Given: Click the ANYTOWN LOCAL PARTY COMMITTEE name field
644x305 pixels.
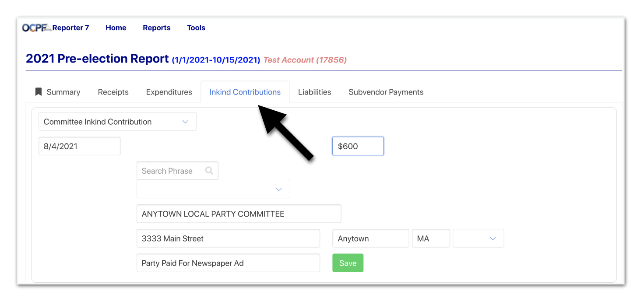Looking at the screenshot, I should 239,214.
